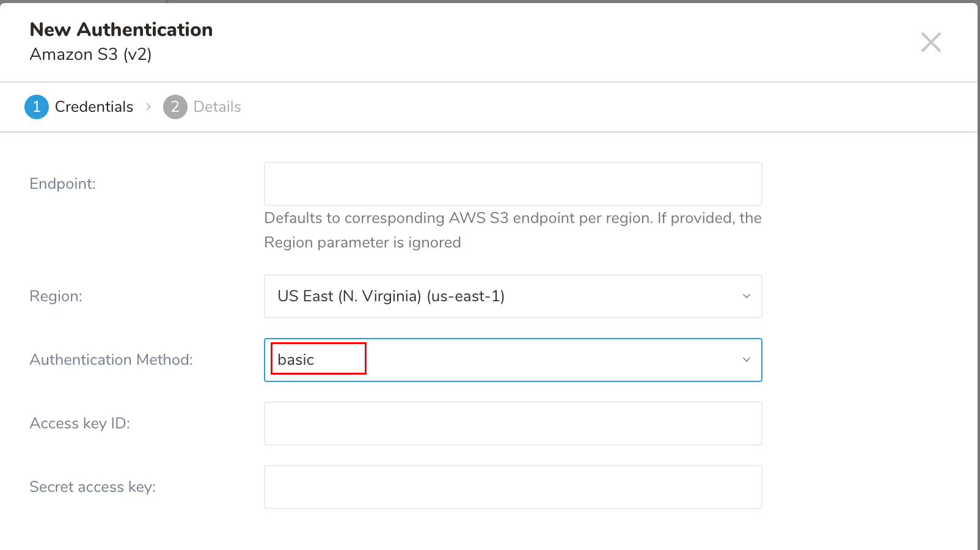
Task: Switch to the Credentials step
Action: [x=94, y=107]
